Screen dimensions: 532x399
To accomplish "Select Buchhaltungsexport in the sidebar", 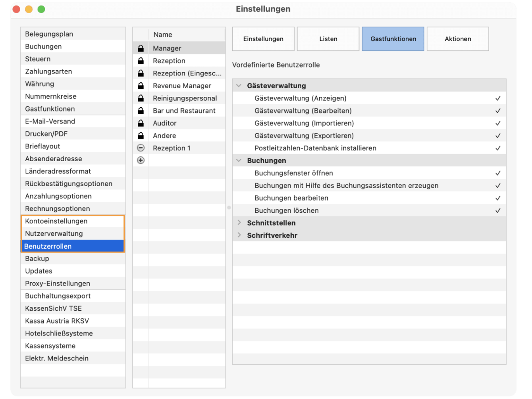I will [x=73, y=296].
